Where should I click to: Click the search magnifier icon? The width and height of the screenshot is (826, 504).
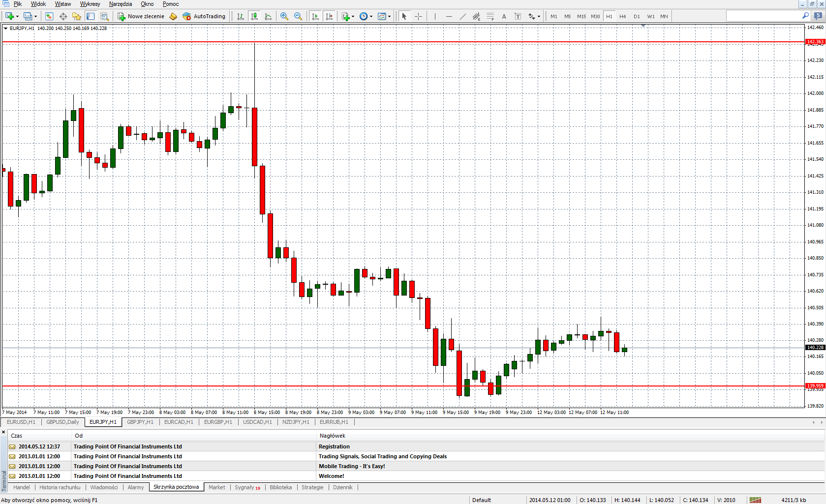coord(805,16)
